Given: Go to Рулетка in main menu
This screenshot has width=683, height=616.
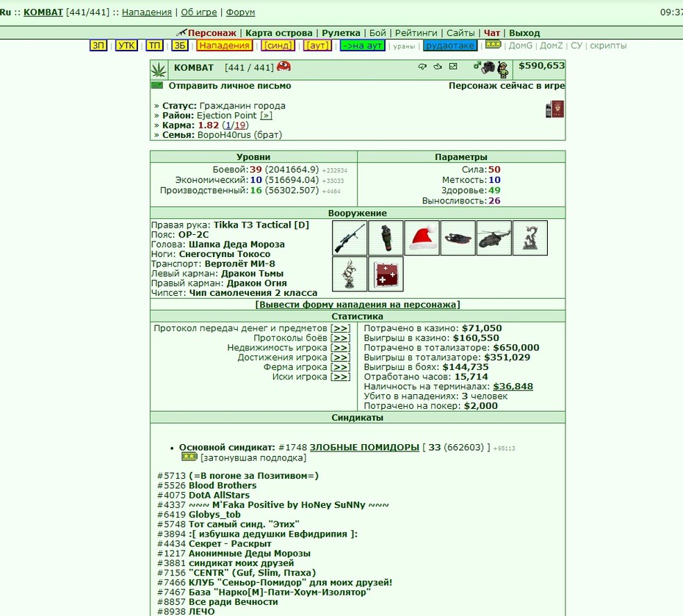Looking at the screenshot, I should point(341,33).
